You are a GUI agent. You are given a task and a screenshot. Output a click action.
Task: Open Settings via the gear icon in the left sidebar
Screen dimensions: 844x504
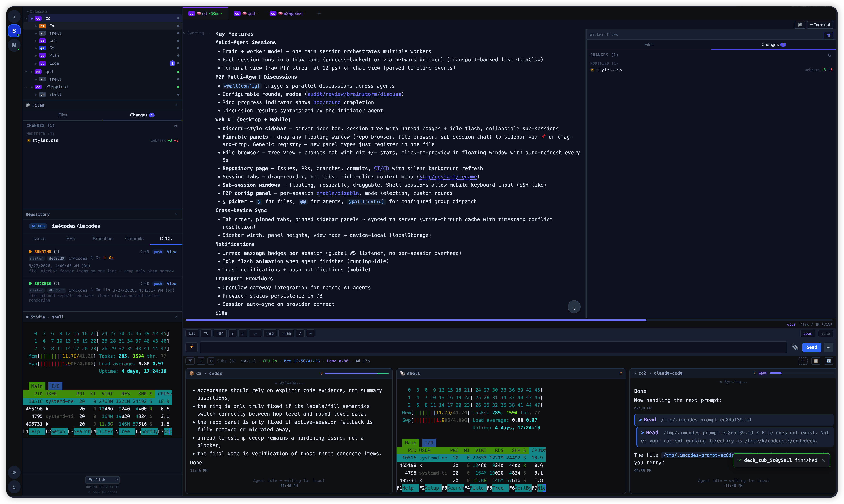[x=14, y=472]
